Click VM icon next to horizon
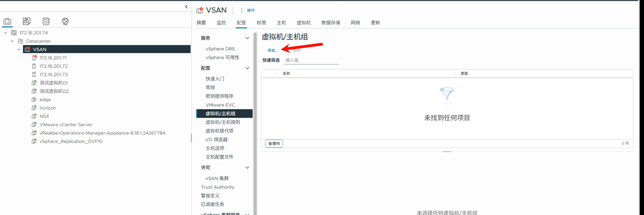 coord(34,108)
